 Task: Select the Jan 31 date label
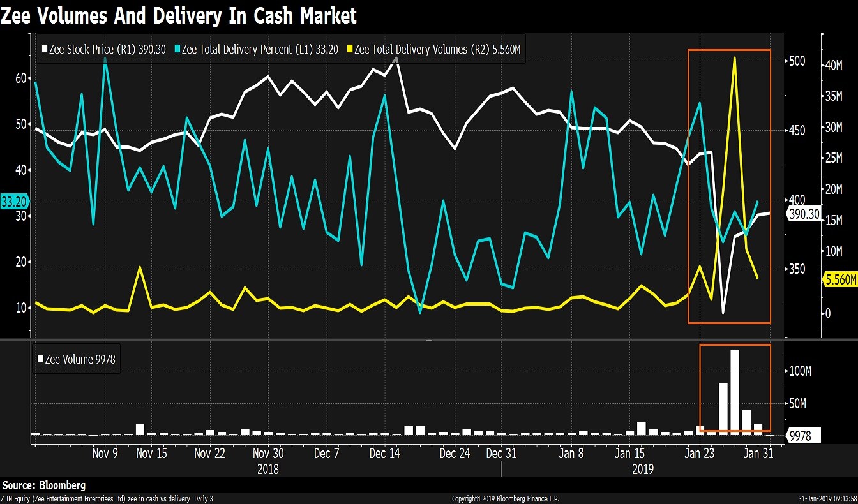point(759,454)
